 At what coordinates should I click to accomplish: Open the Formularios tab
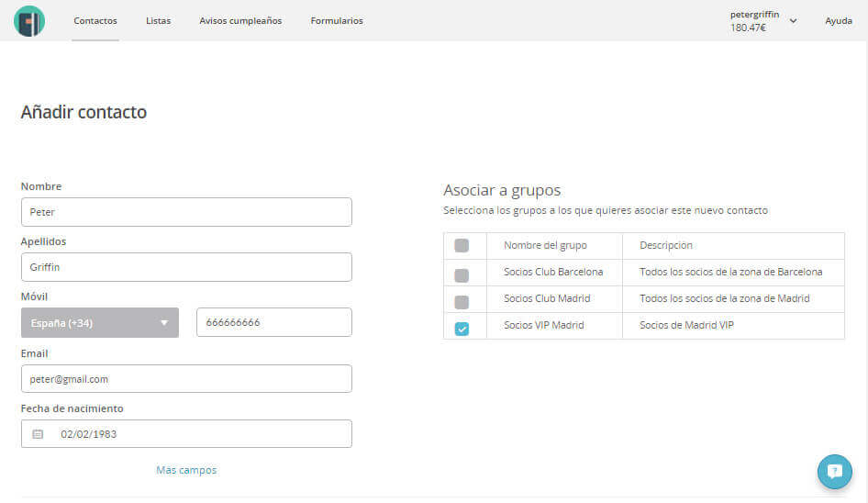point(337,21)
